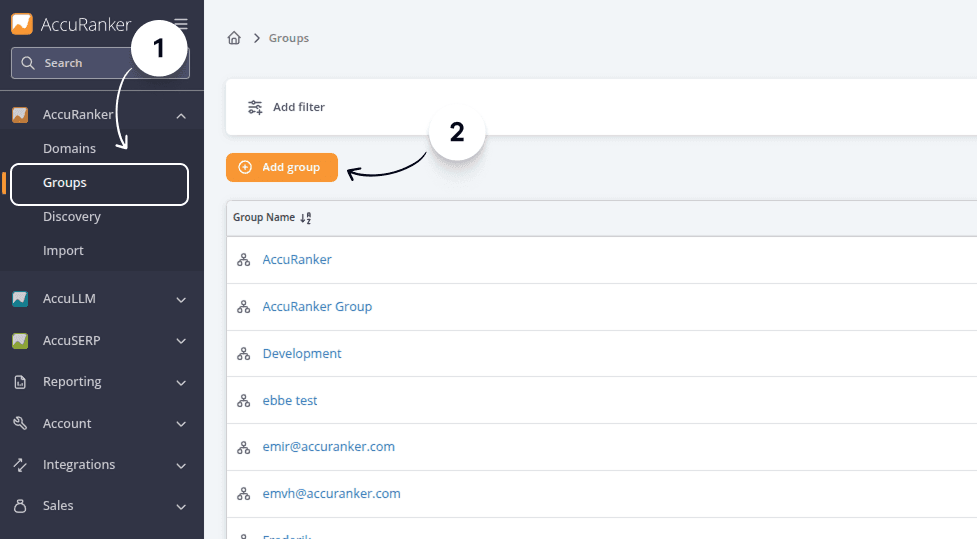Focus the sidebar Search field
Image resolution: width=977 pixels, height=539 pixels.
pyautogui.click(x=100, y=63)
